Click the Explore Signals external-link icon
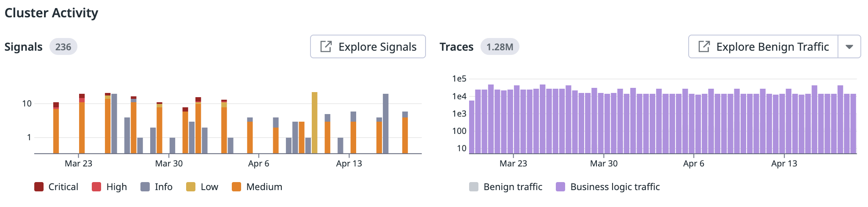This screenshot has width=868, height=207. point(326,46)
